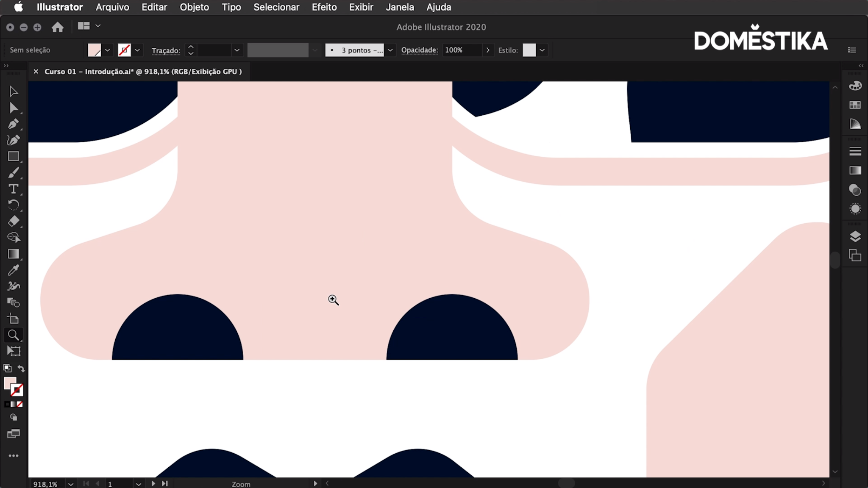Select the Eraser tool

click(13, 221)
